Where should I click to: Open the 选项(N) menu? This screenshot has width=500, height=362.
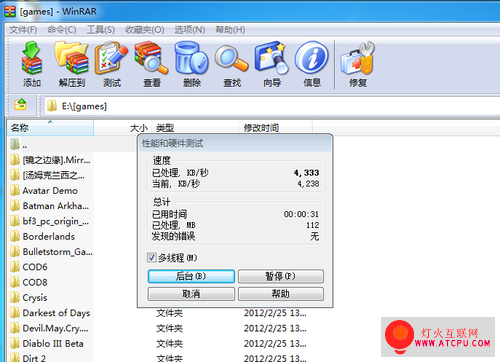coord(190,30)
